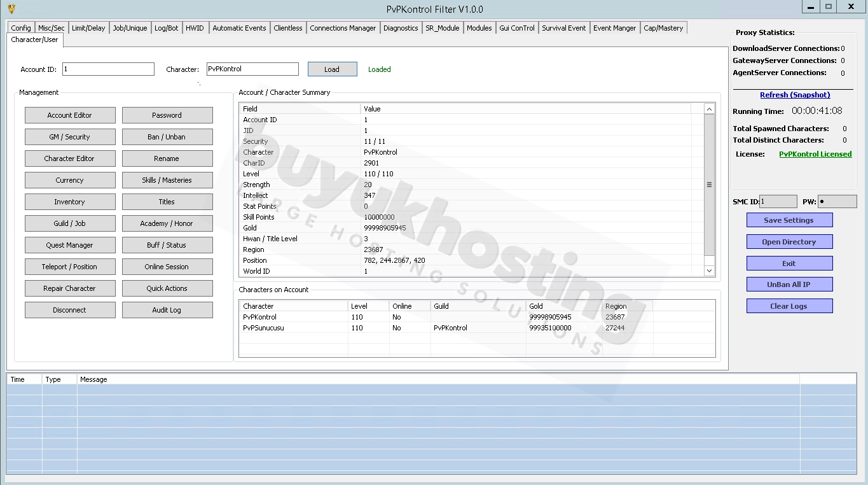This screenshot has height=485, width=868.
Task: Click the Titles button
Action: [x=167, y=202]
